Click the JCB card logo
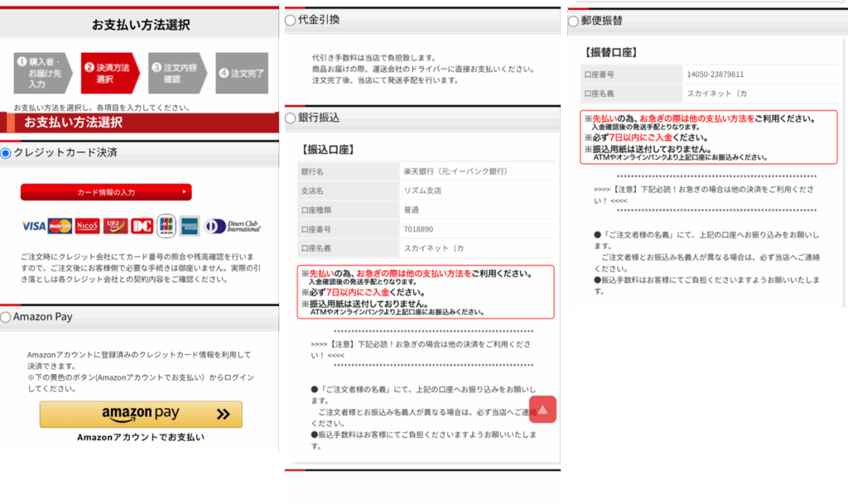848x504 pixels. coord(166,225)
